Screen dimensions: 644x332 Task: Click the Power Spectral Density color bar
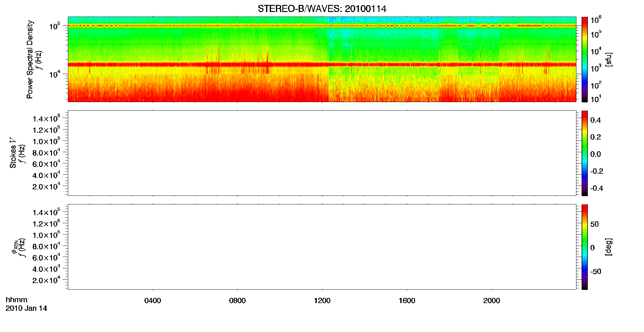point(585,59)
